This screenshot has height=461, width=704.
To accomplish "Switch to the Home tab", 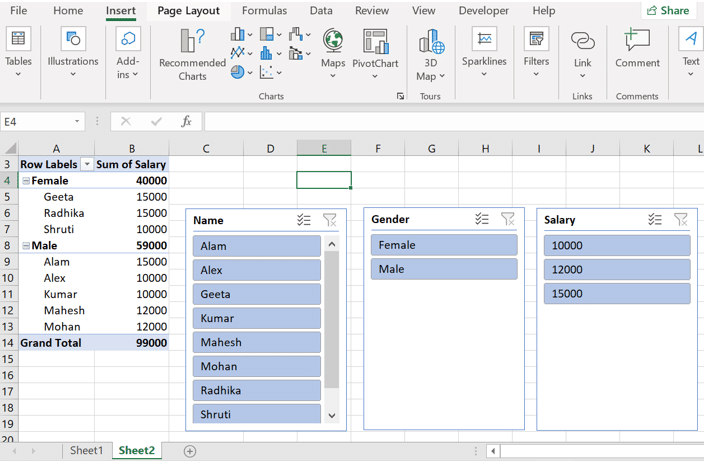I will tap(68, 10).
